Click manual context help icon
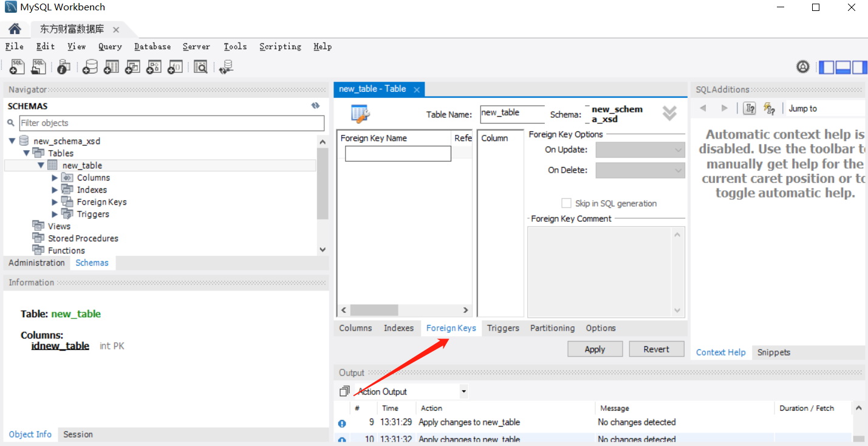 [750, 108]
